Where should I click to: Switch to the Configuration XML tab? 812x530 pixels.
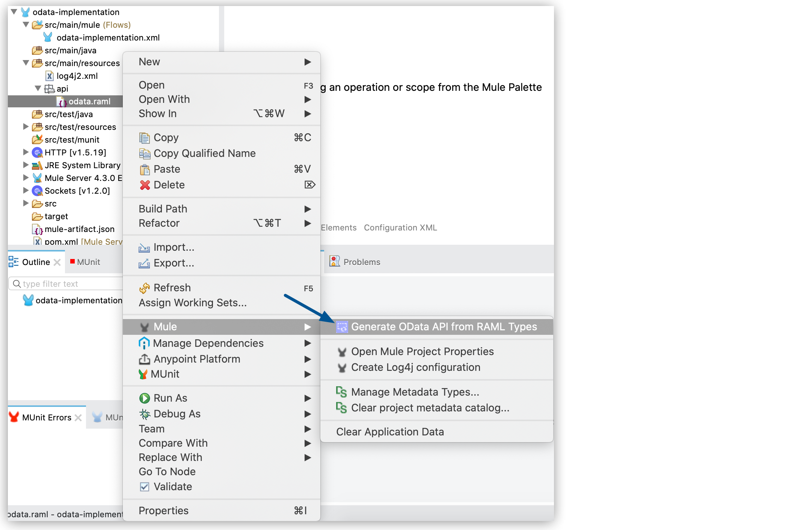coord(400,227)
